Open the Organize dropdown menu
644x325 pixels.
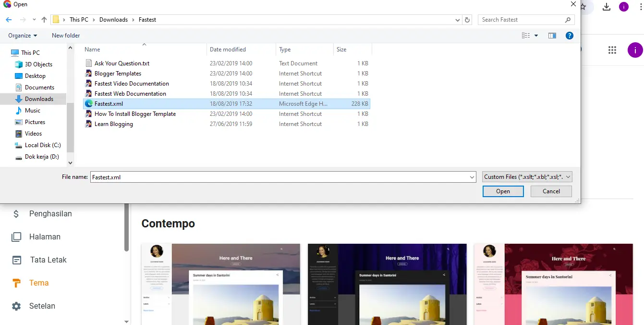click(23, 36)
